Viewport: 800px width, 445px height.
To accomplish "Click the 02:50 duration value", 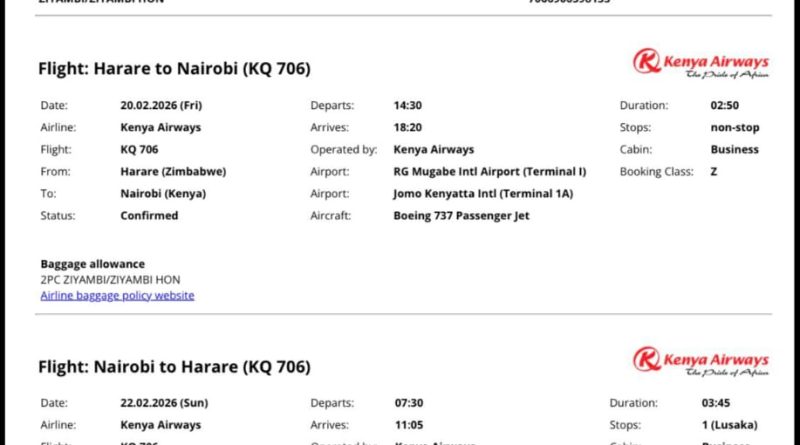I will [x=725, y=105].
